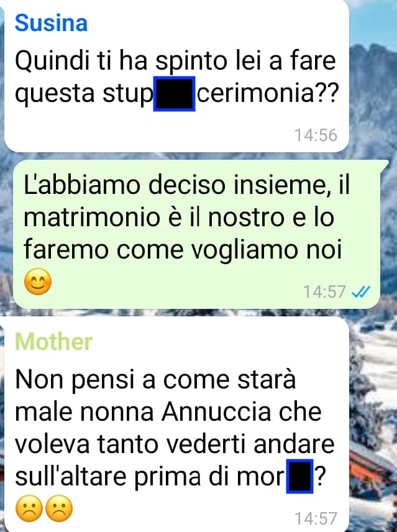This screenshot has width=397, height=532.
Task: Select Mother's message about nonna Annuccia
Action: tap(176, 424)
